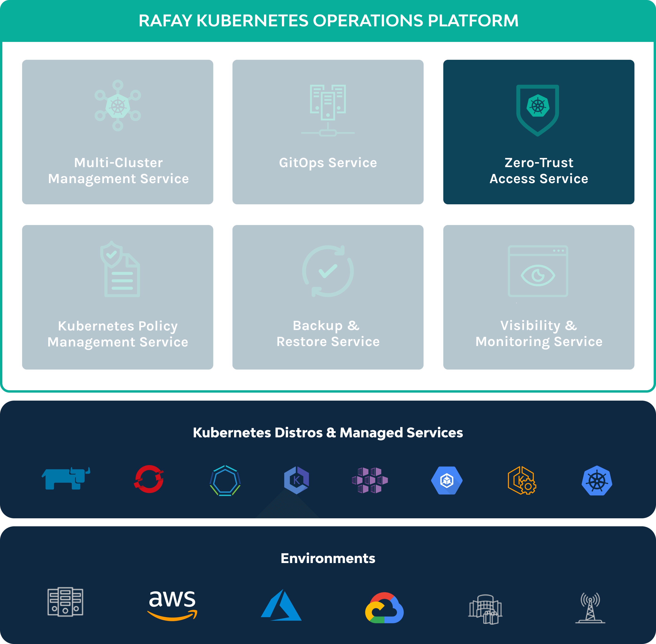Select the orange K gear logo
656x644 pixels.
tap(522, 480)
